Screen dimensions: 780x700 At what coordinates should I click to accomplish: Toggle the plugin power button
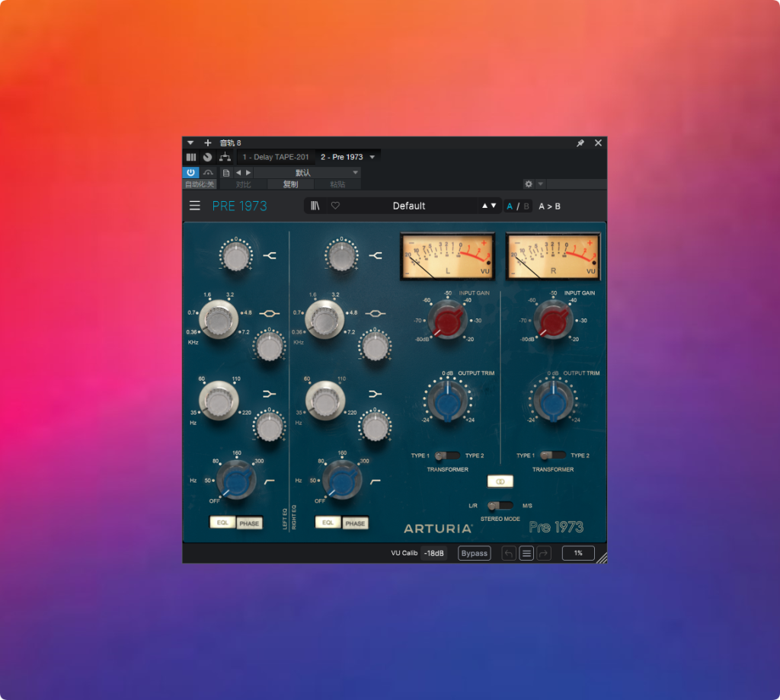191,173
